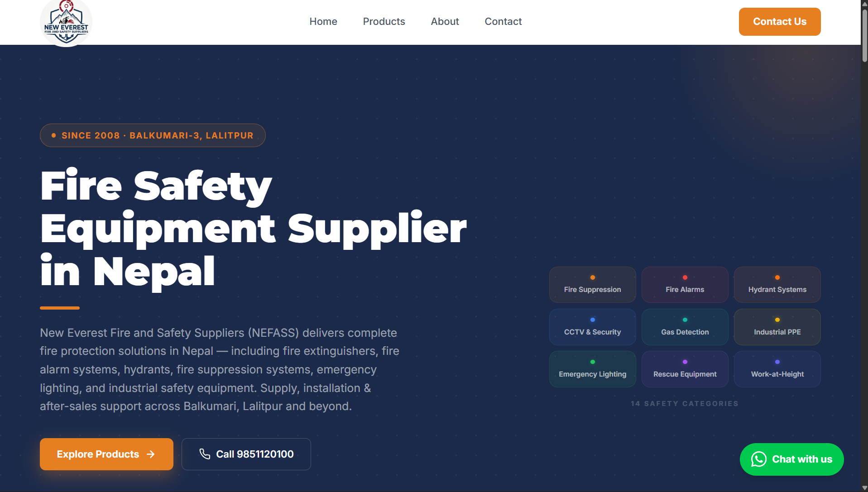Open the About navigation link

coord(445,22)
